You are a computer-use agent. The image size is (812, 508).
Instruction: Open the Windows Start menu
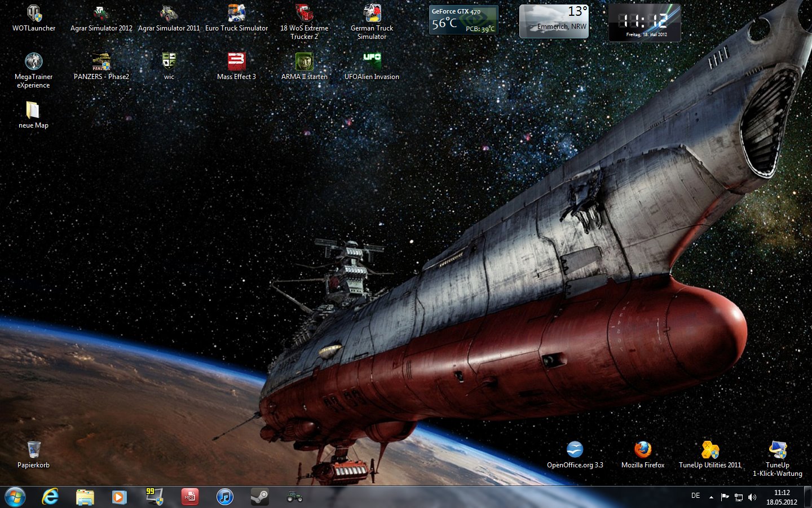coord(15,497)
